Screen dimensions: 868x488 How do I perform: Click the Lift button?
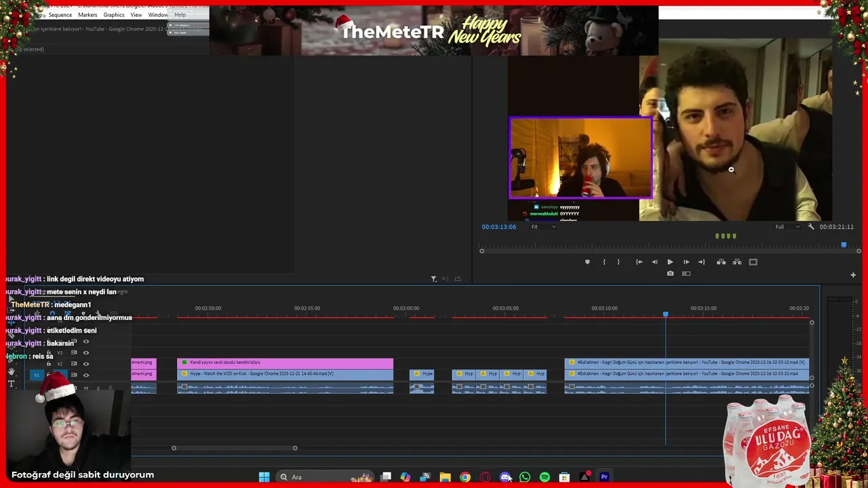[721, 262]
